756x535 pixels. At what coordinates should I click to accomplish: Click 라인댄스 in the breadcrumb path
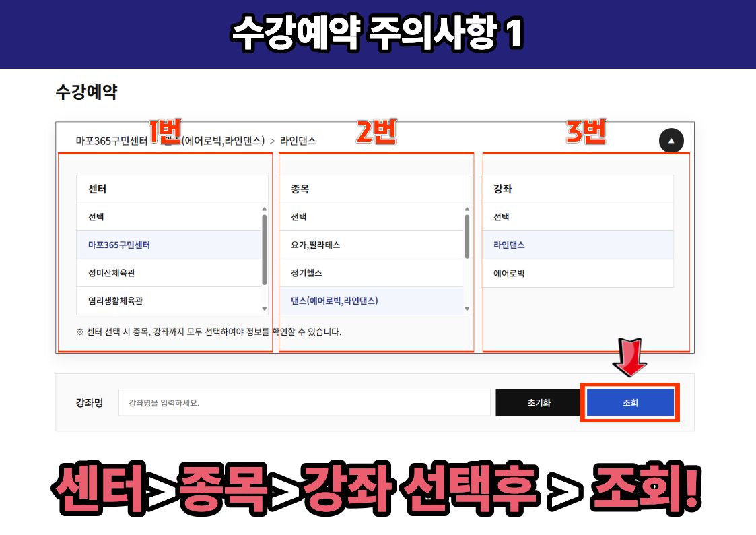coord(298,141)
